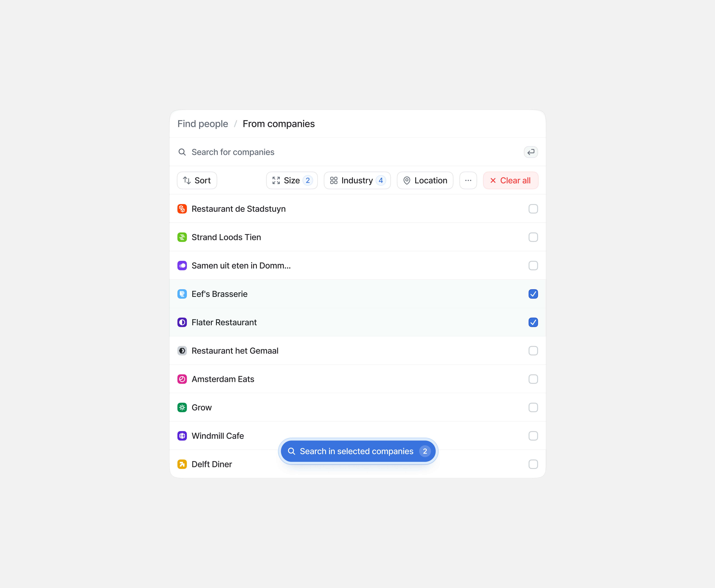Open the more filters ellipsis menu
Viewport: 715px width, 588px height.
[x=468, y=180]
